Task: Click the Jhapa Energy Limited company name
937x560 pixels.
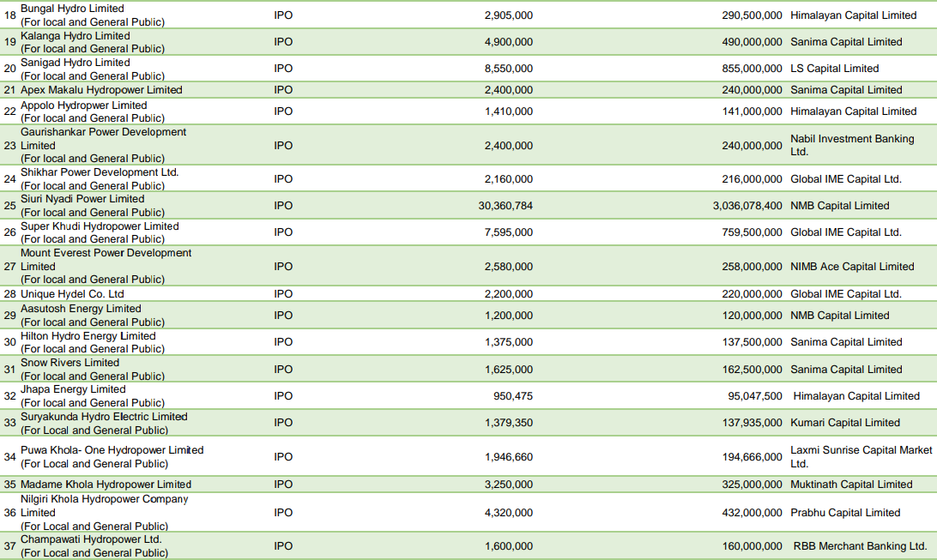Action: coord(73,389)
